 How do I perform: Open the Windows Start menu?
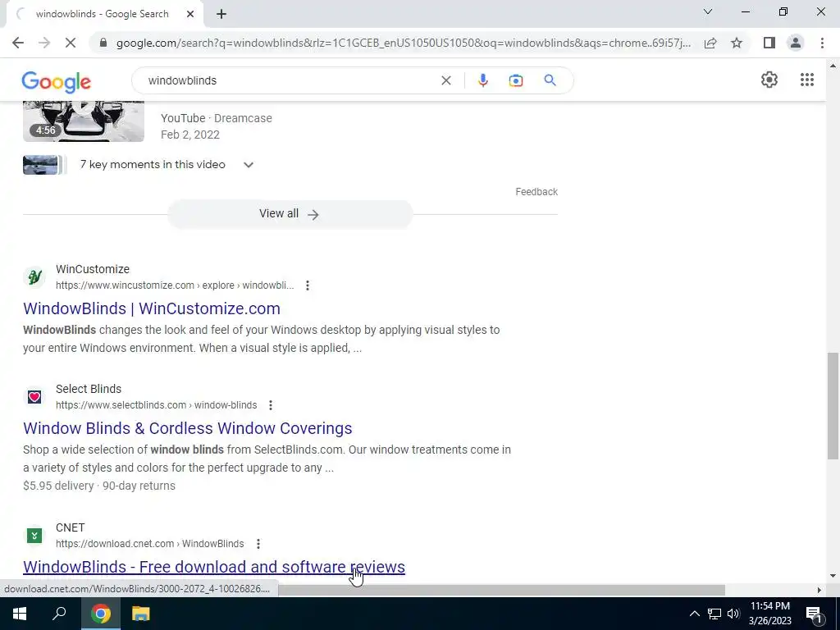tap(20, 614)
